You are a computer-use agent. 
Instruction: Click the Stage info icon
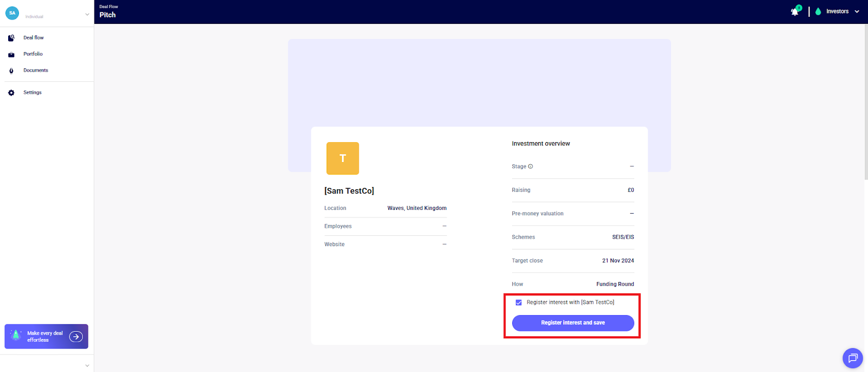point(531,166)
